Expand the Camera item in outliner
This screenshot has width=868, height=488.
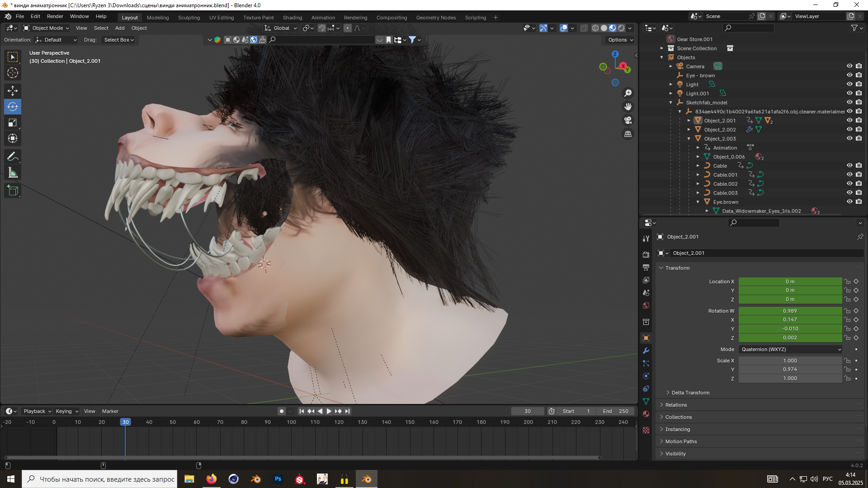point(671,66)
